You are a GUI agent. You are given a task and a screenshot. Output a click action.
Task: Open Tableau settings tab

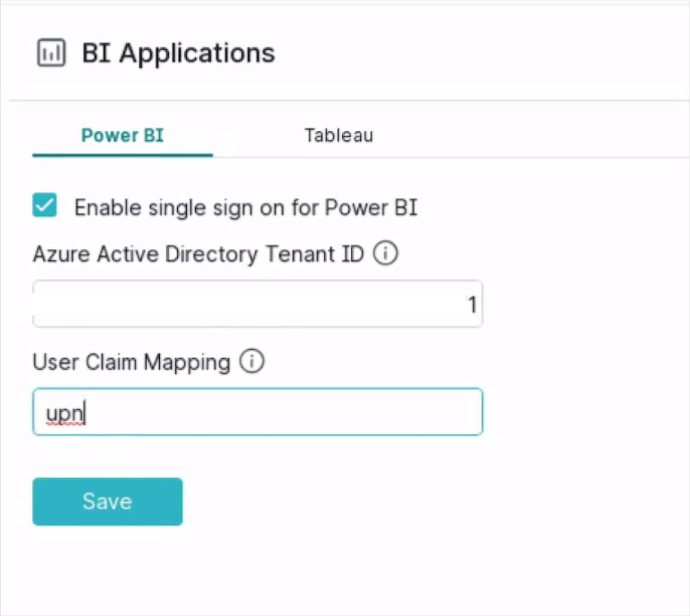(338, 135)
